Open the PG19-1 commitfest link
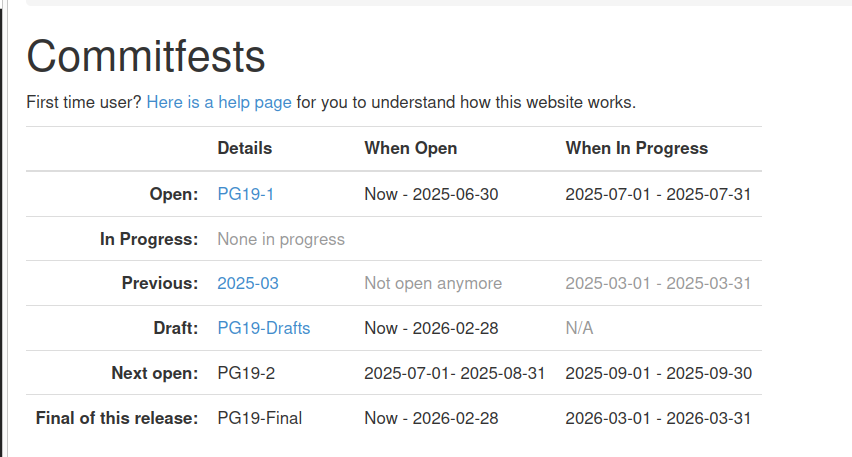The width and height of the screenshot is (852, 457). click(x=245, y=194)
